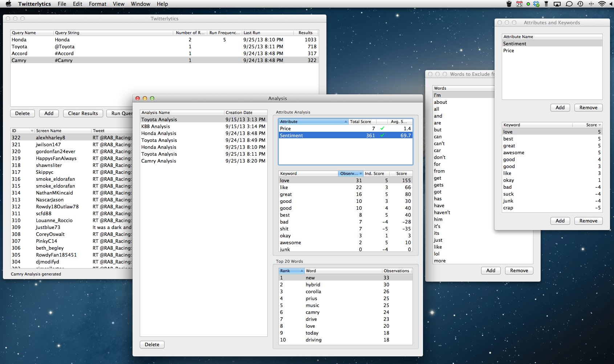Screen dimensions: 614x364
Task: Select the Price attribute row in Analysis
Action: pos(345,128)
